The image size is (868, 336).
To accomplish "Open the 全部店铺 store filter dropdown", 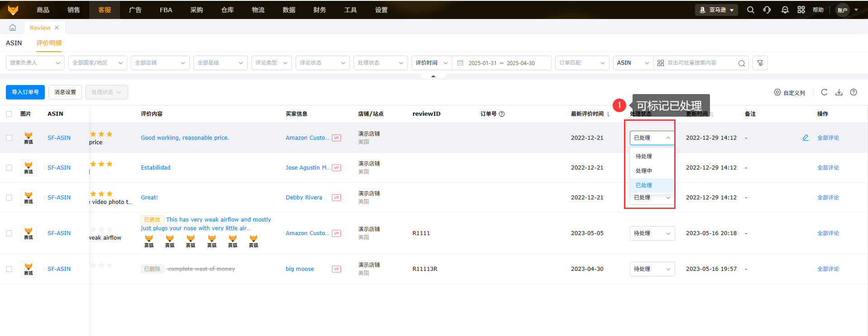I will [160, 63].
